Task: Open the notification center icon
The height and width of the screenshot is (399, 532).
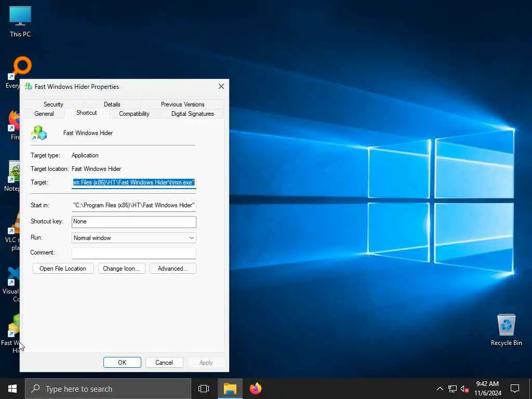Action: click(x=515, y=389)
